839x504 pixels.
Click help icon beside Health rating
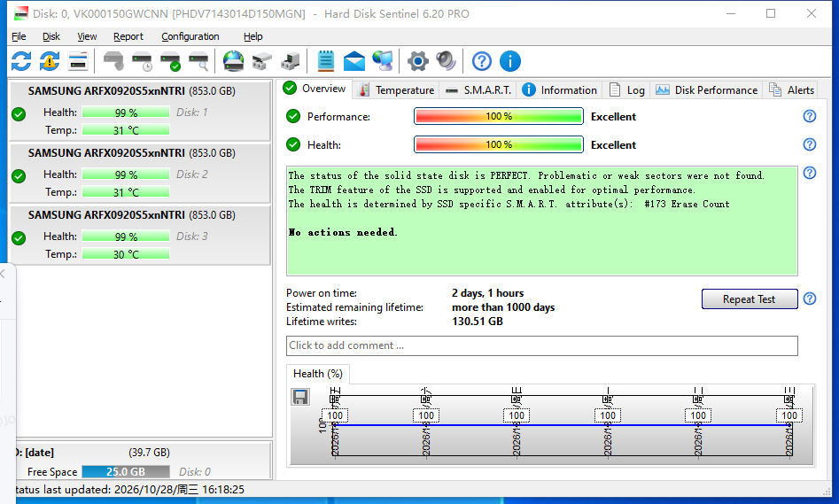pos(810,144)
